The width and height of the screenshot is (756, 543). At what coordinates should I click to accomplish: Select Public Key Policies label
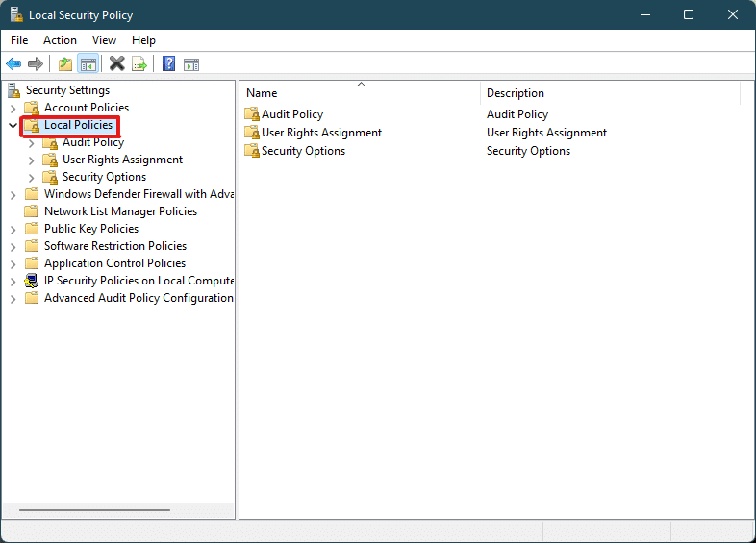[x=91, y=229]
